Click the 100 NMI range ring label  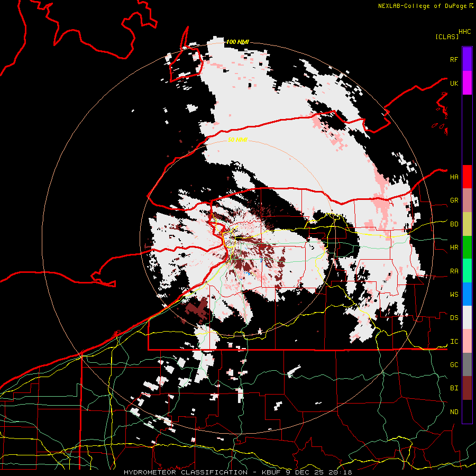point(237,42)
